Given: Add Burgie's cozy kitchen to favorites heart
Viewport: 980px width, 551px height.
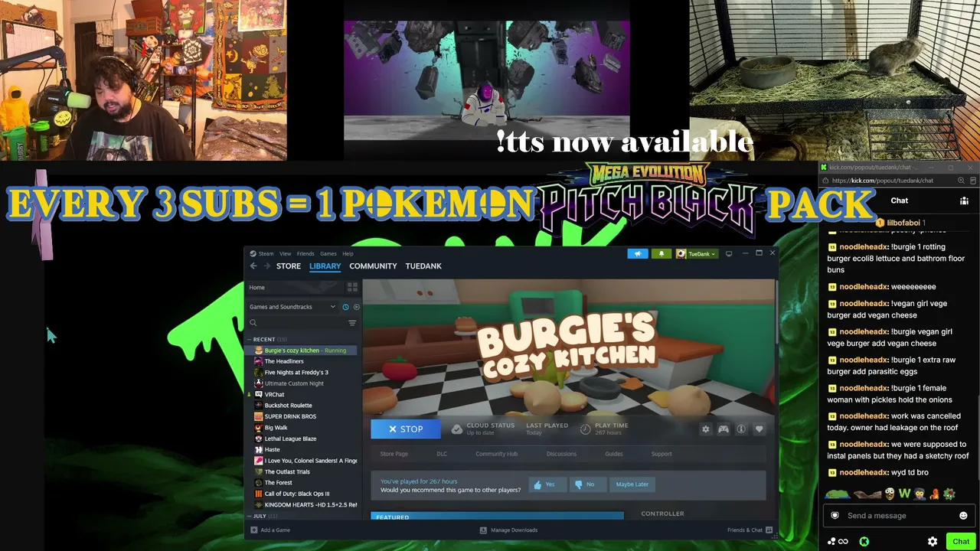Looking at the screenshot, I should tap(759, 429).
